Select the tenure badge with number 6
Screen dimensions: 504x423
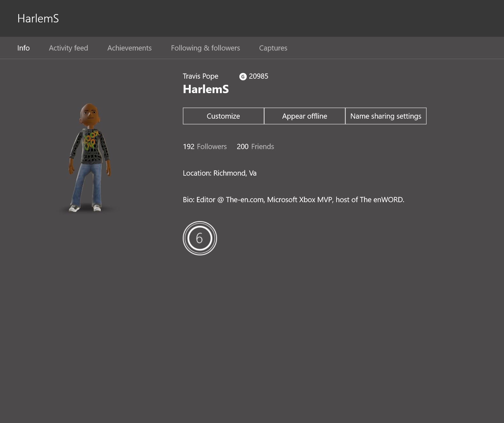[200, 238]
